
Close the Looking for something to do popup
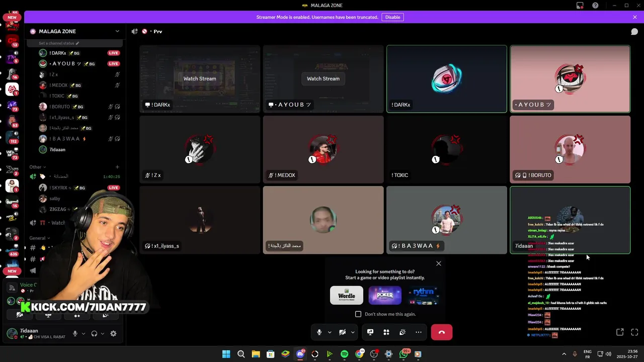pyautogui.click(x=439, y=263)
